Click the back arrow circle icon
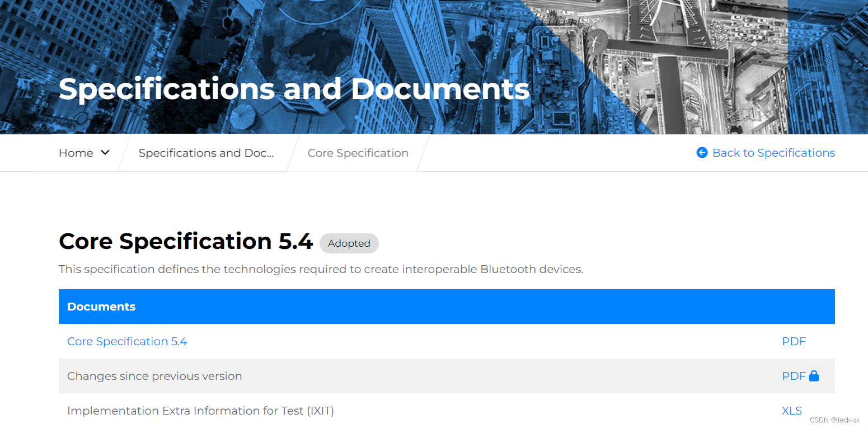This screenshot has width=868, height=428. pyautogui.click(x=702, y=153)
